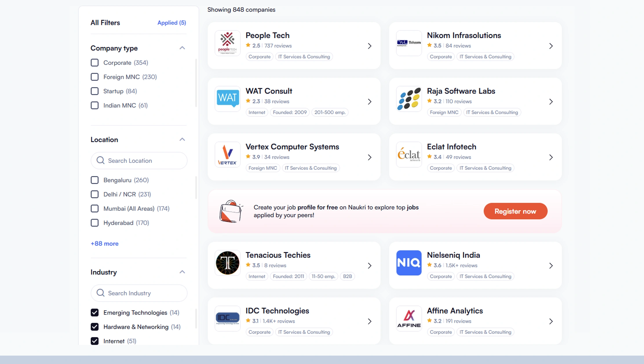Click the Nielseniq India NIQ logo
Viewport: 644px width, 364px height.
pos(409,263)
